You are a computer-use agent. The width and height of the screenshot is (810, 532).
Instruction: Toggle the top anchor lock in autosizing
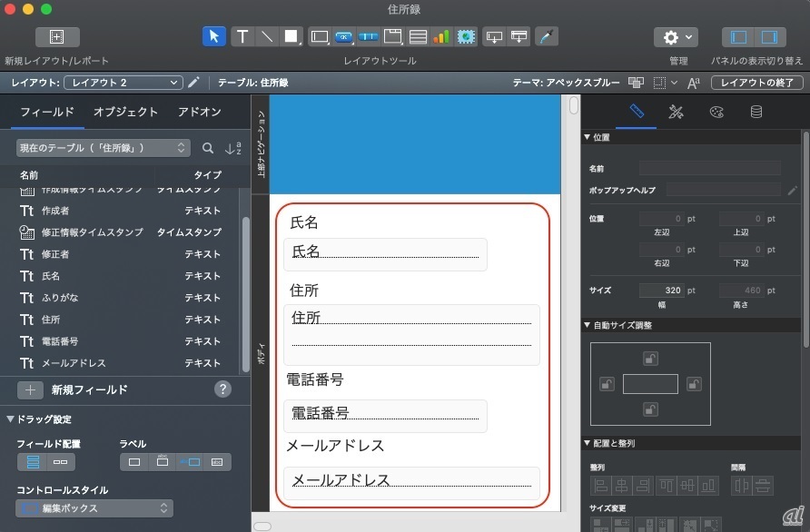649,358
